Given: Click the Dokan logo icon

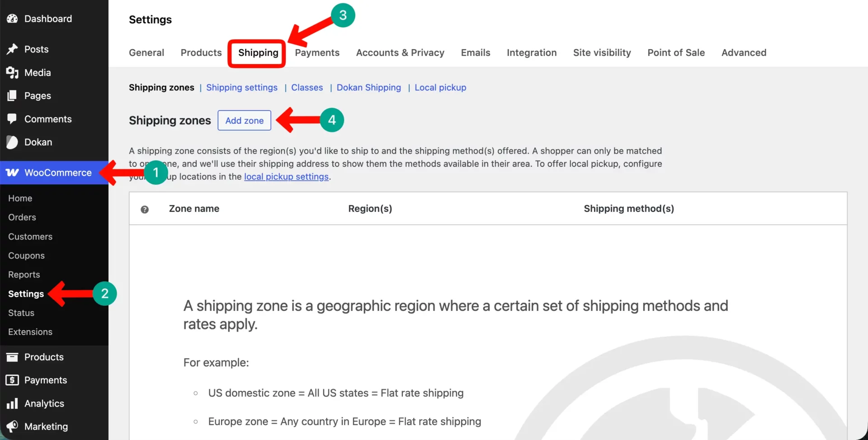Looking at the screenshot, I should 12,142.
